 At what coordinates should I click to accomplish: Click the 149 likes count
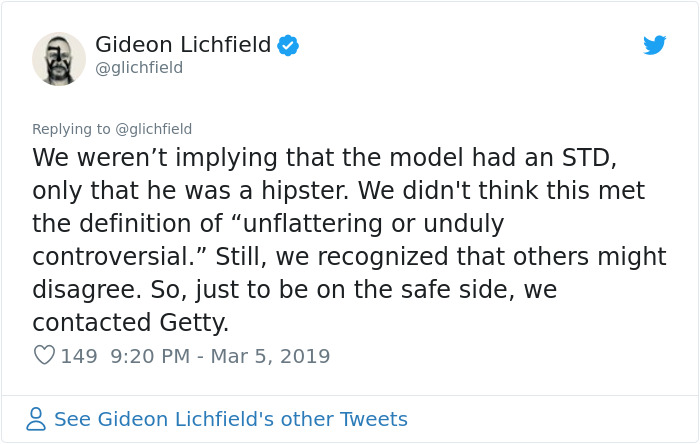pyautogui.click(x=79, y=356)
